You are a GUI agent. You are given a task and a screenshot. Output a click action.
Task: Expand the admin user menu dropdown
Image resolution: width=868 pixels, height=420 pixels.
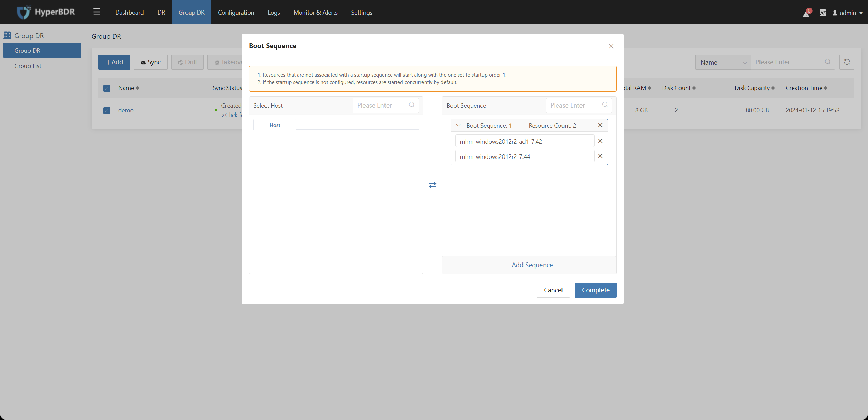coord(846,12)
